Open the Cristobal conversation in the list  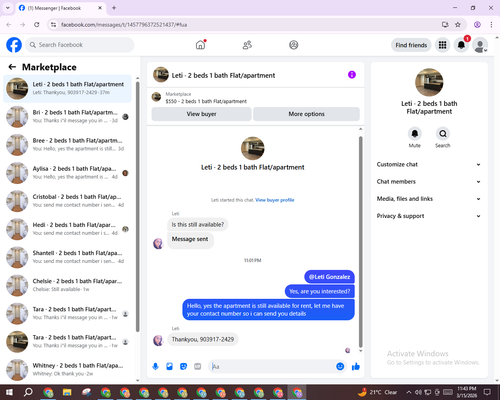point(67,201)
